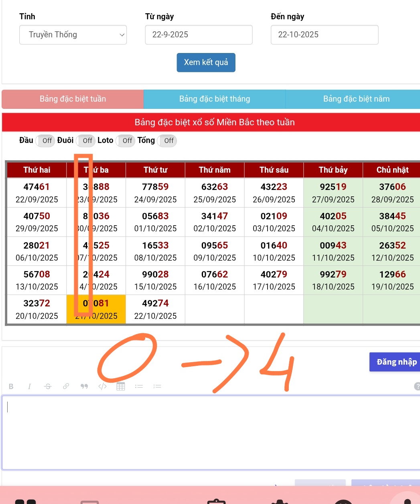Create a numbered list in the editor
The image size is (420, 504).
[157, 386]
